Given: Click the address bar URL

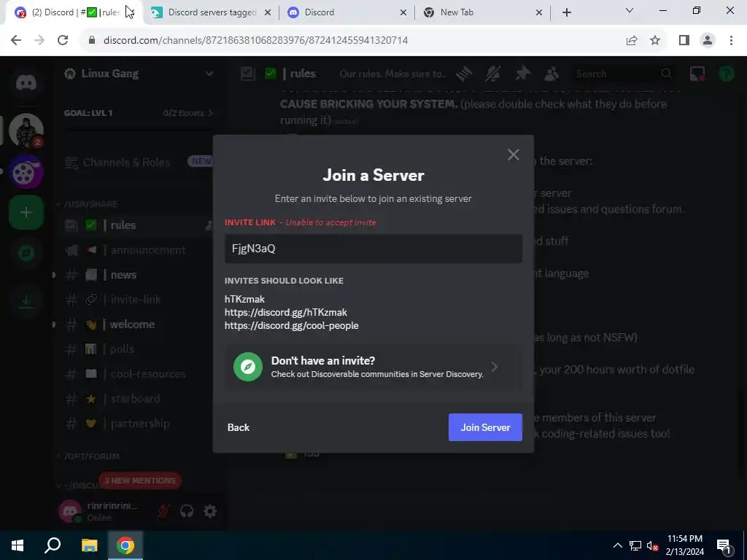Looking at the screenshot, I should (255, 41).
